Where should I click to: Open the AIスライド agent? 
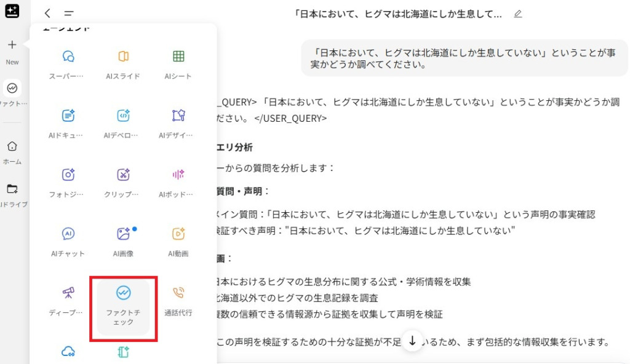122,61
